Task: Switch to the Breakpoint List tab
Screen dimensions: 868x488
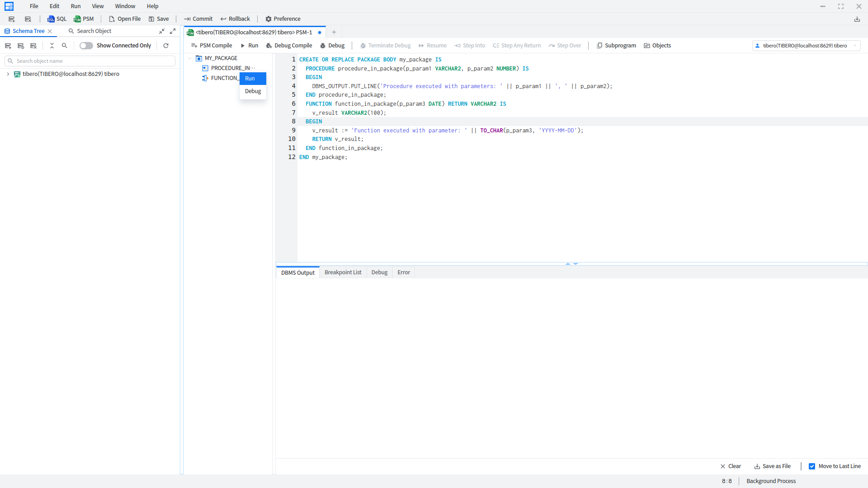Action: pyautogui.click(x=343, y=272)
